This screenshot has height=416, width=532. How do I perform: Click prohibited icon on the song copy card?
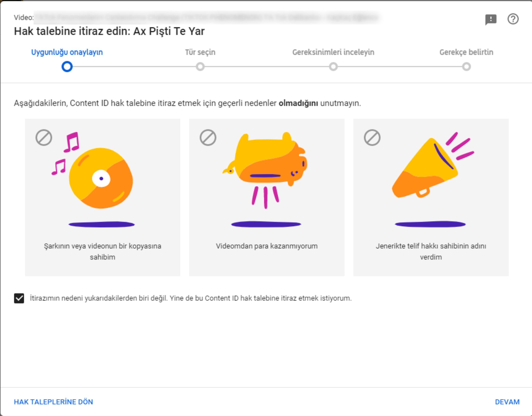tap(44, 138)
